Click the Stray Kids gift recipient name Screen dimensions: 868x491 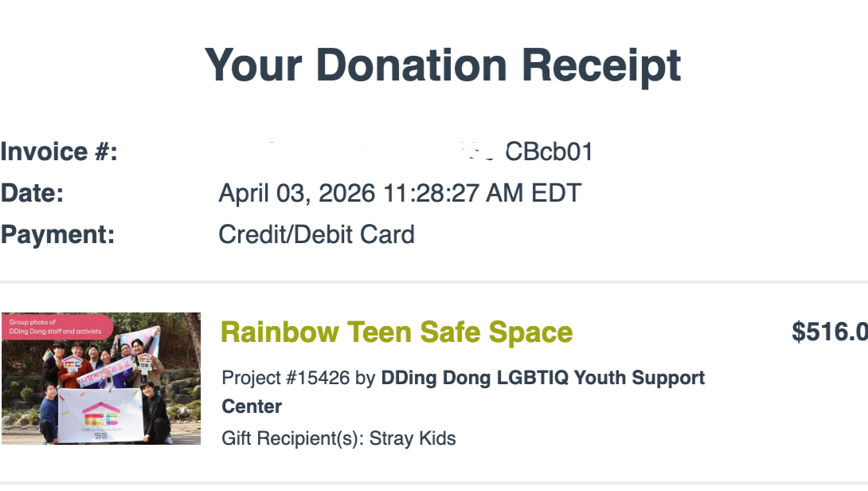pyautogui.click(x=412, y=438)
